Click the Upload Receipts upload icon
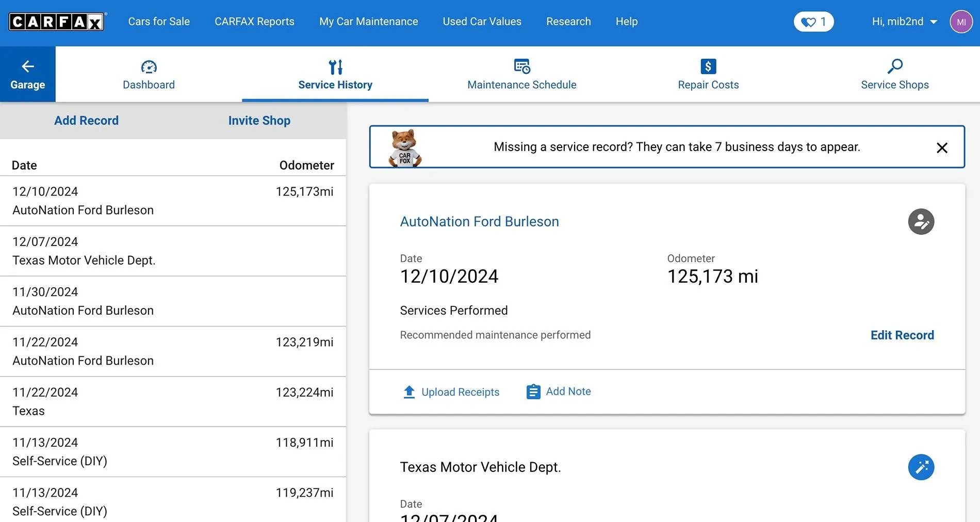980x522 pixels. [x=409, y=391]
